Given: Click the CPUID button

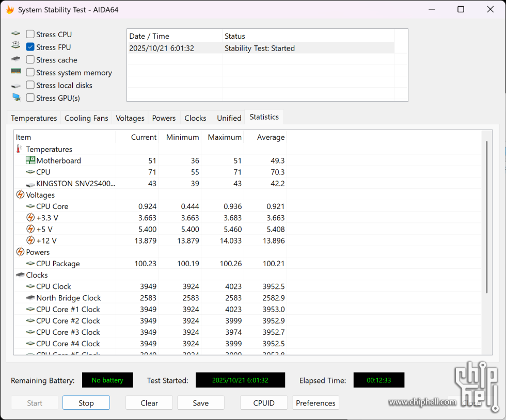Looking at the screenshot, I should (264, 403).
